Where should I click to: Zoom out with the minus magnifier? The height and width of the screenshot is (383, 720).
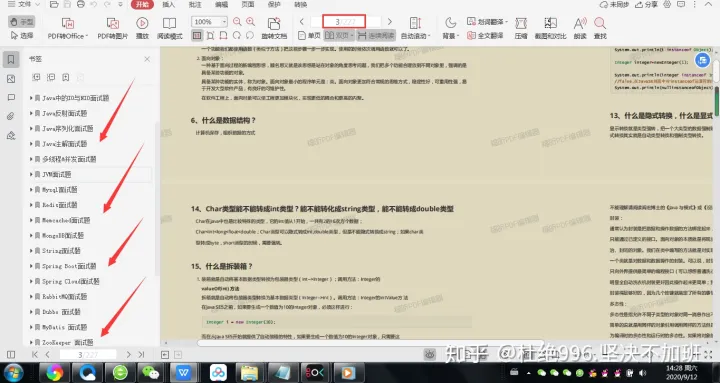(x=237, y=22)
